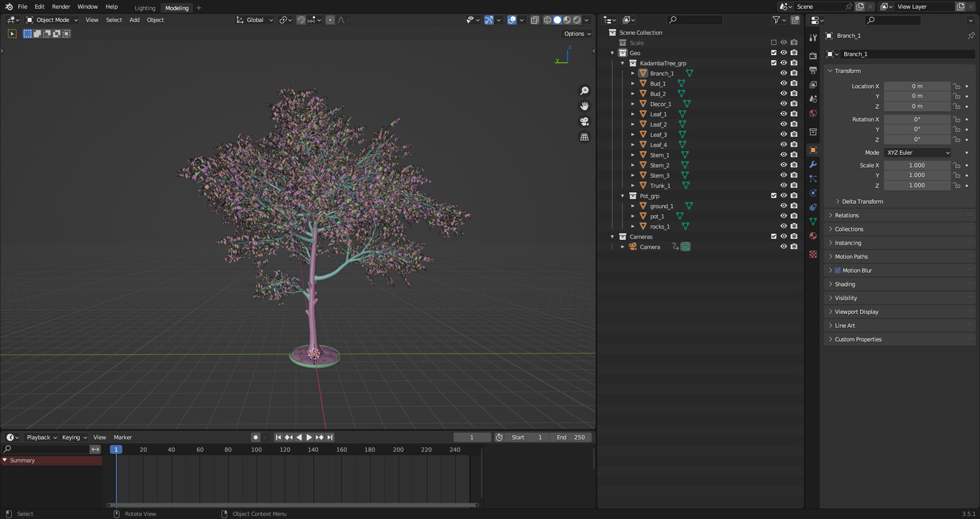The width and height of the screenshot is (980, 519).
Task: Open the Texture properties tab
Action: tap(813, 254)
